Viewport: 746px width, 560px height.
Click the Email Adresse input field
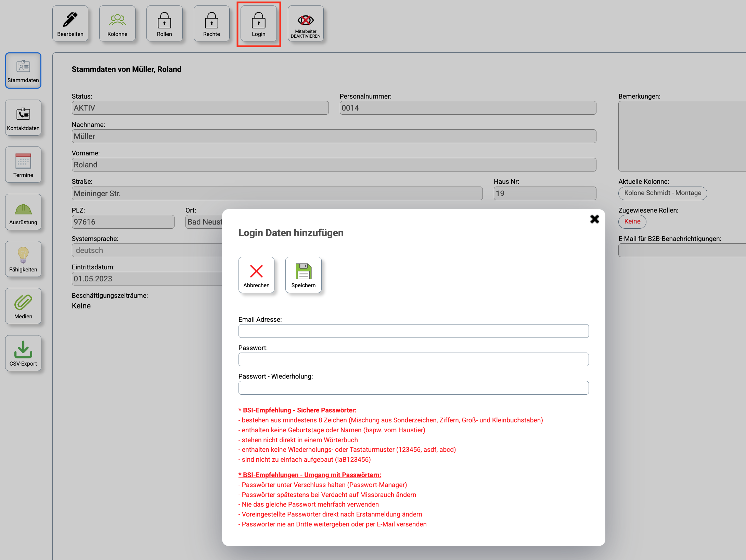tap(413, 331)
